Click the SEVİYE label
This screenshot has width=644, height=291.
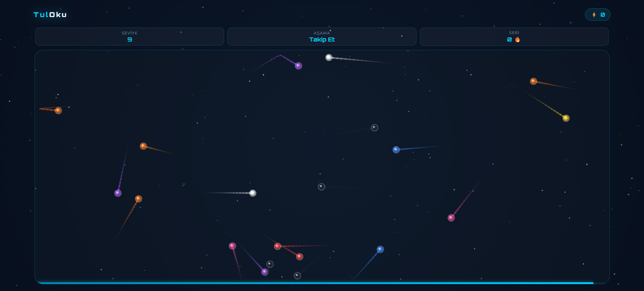129,33
